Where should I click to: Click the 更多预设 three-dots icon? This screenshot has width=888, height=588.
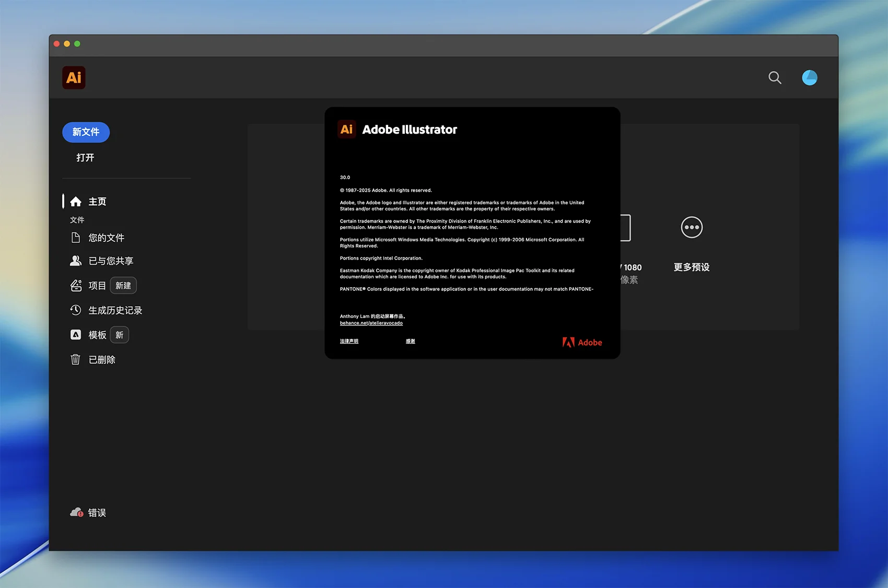pos(692,228)
